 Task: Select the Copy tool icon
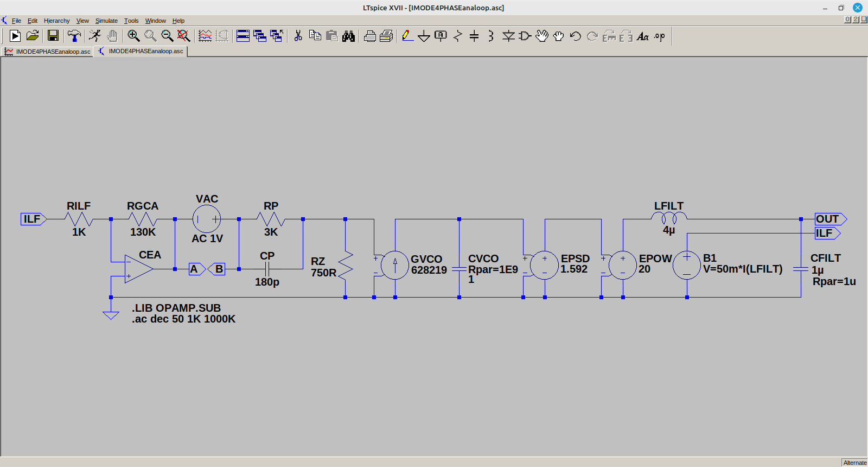pyautogui.click(x=315, y=36)
